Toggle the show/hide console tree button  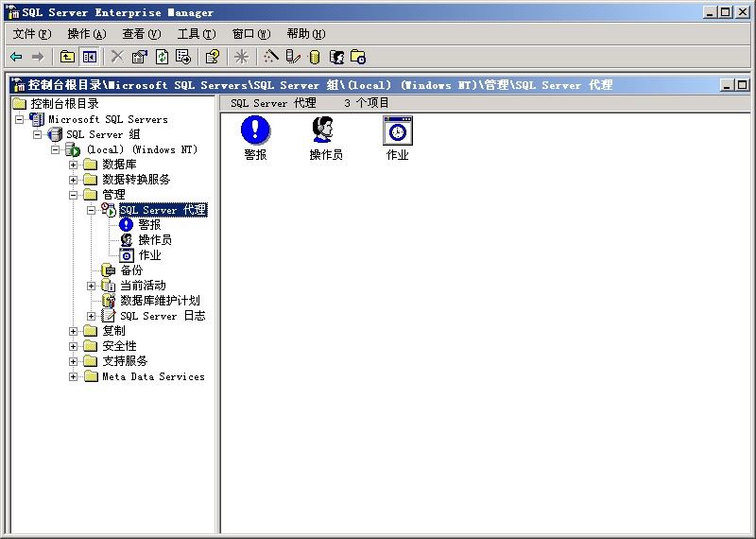coord(90,57)
